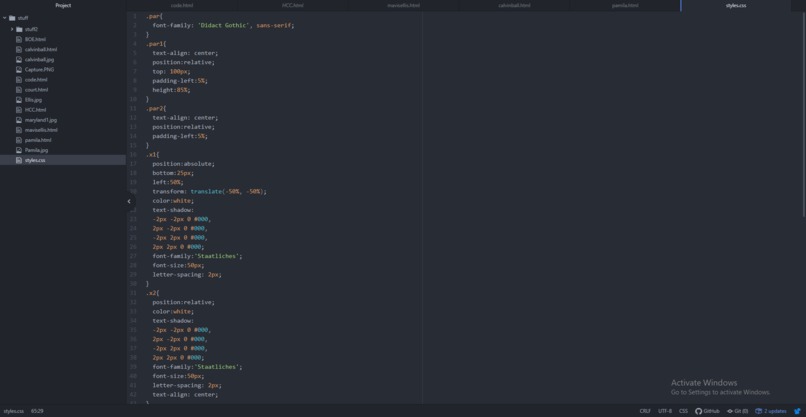Click the 2 updates package icon
This screenshot has width=806, height=417.
click(x=758, y=411)
